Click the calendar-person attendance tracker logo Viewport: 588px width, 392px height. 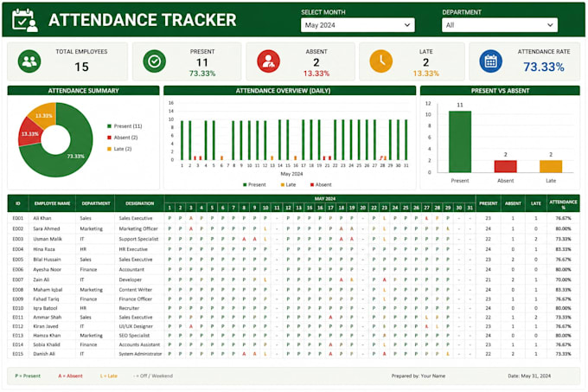click(25, 20)
